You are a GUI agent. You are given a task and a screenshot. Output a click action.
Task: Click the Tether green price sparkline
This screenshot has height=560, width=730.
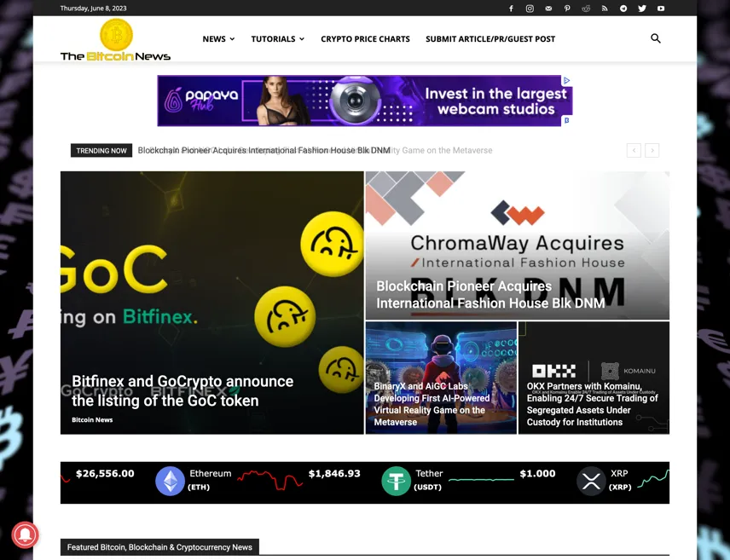click(x=481, y=479)
